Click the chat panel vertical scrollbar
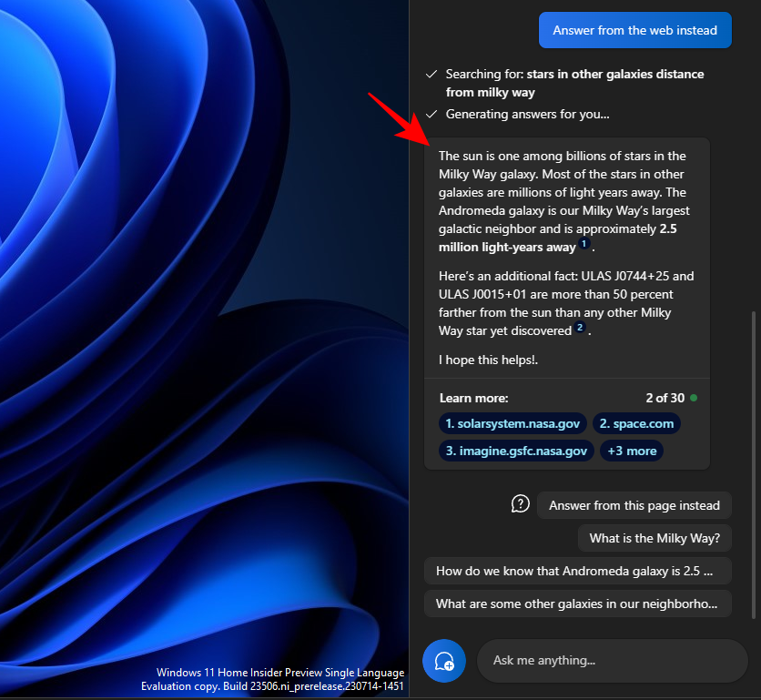The width and height of the screenshot is (761, 700). 754,463
